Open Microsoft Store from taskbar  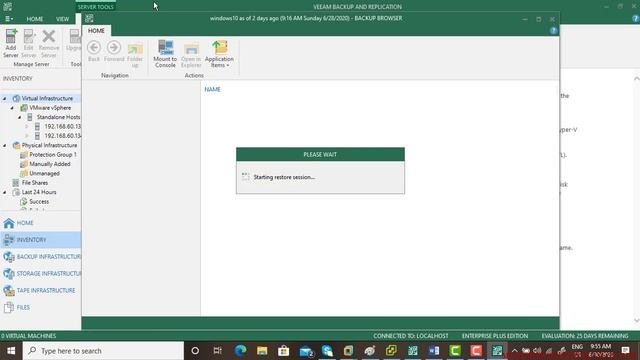pyautogui.click(x=283, y=351)
